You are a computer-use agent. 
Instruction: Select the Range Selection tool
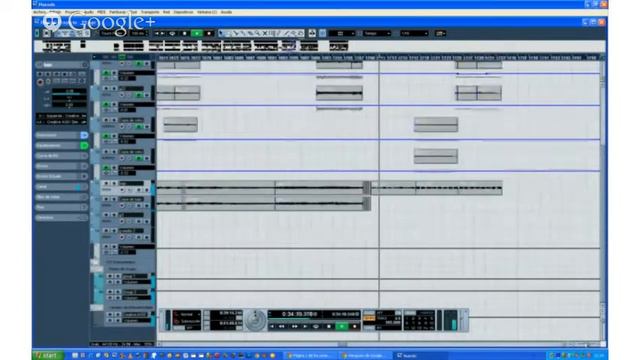(228, 33)
